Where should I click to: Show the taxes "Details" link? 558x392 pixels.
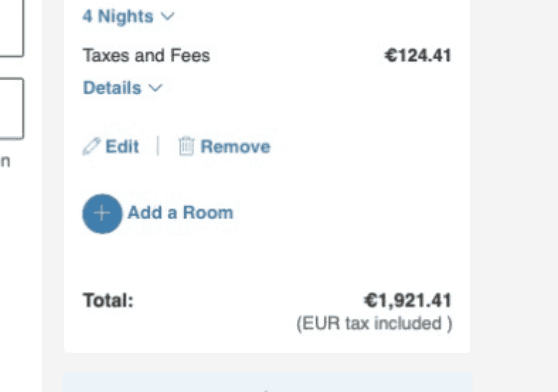(x=112, y=88)
